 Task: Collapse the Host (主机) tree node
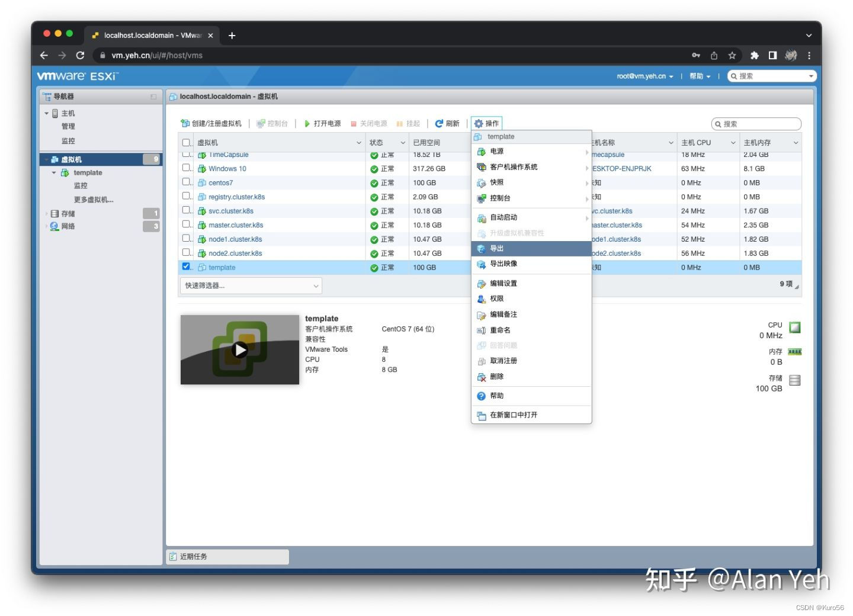[x=47, y=113]
